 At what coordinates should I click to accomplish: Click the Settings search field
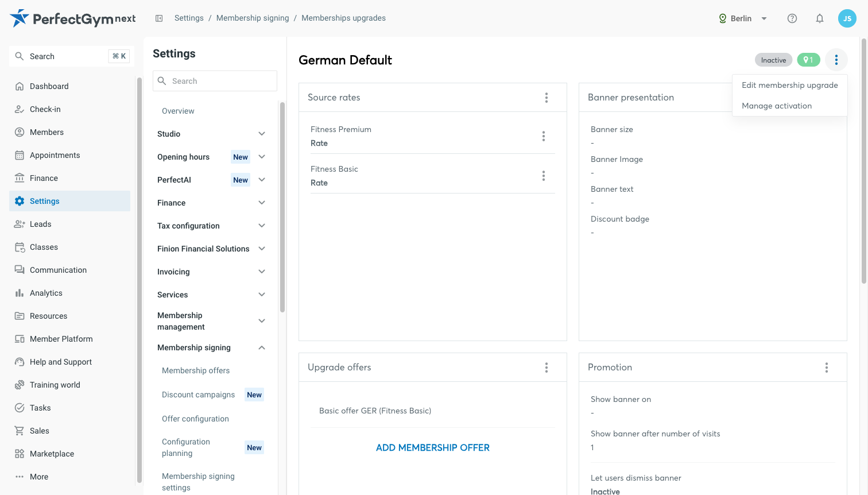pyautogui.click(x=215, y=81)
